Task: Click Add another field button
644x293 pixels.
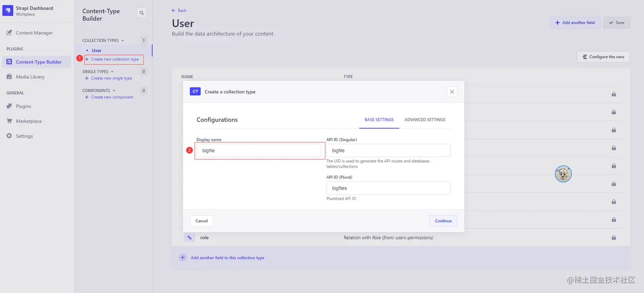Action: point(575,23)
